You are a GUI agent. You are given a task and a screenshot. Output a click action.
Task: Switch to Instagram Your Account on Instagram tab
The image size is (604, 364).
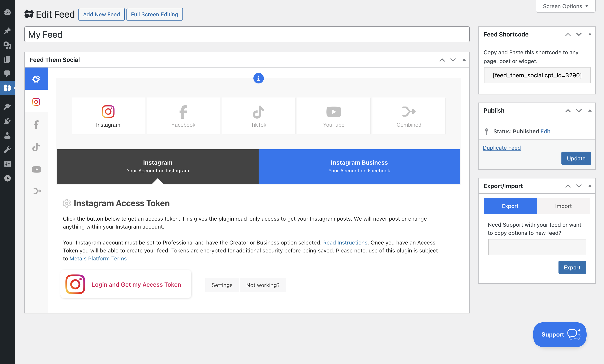point(158,166)
